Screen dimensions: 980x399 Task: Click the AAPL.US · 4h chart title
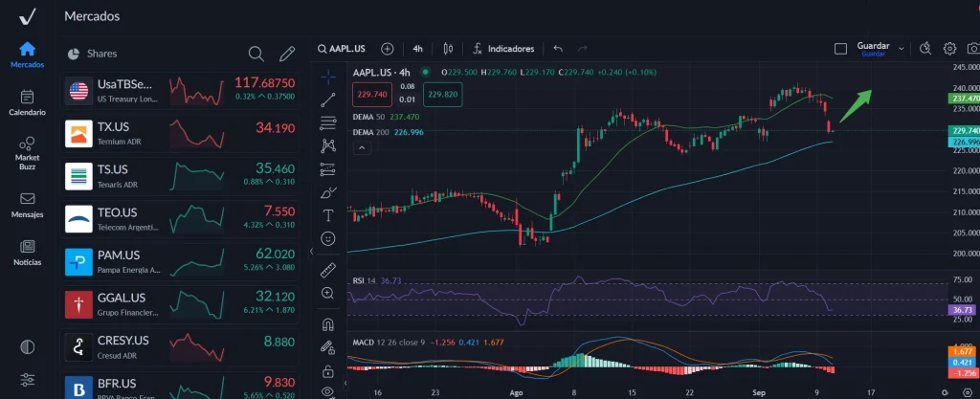tap(381, 72)
